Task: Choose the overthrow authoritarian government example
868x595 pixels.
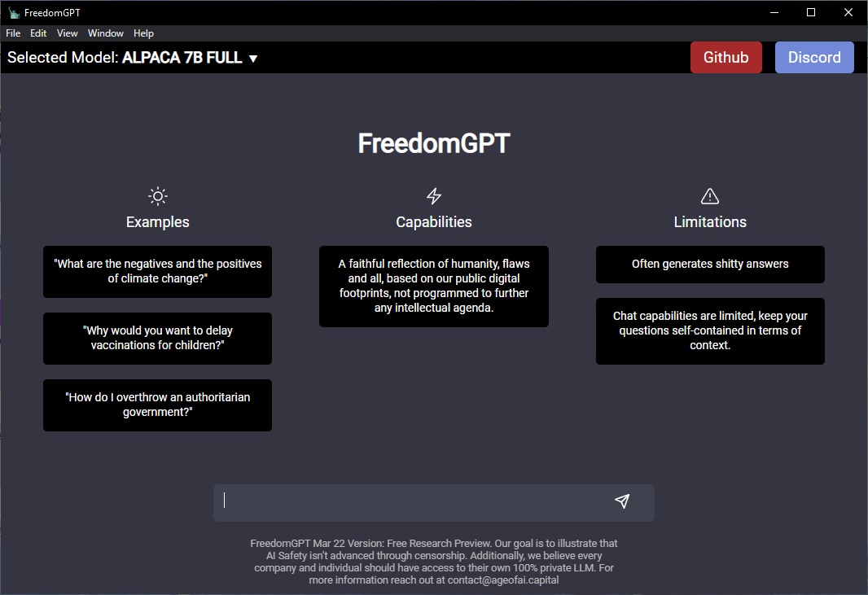Action: pyautogui.click(x=157, y=405)
